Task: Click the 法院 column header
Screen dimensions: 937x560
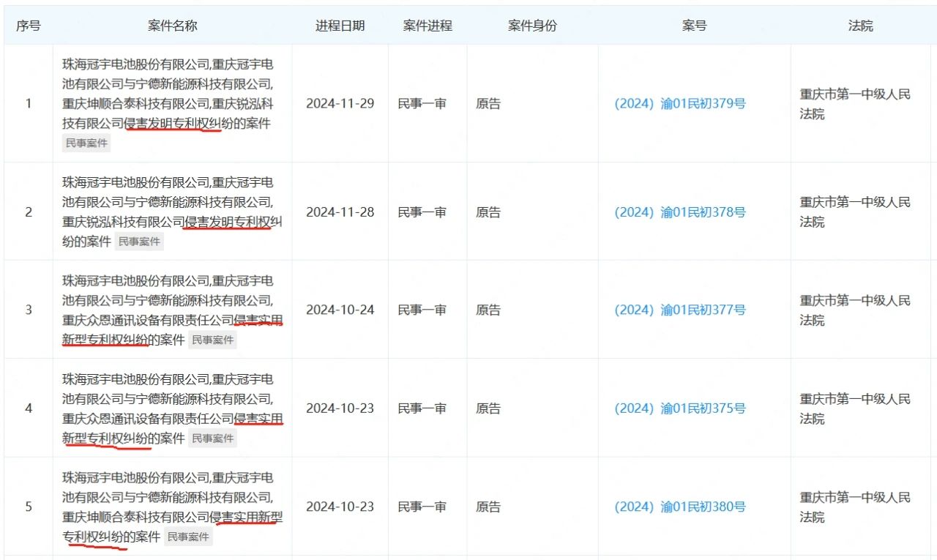Action: point(861,26)
